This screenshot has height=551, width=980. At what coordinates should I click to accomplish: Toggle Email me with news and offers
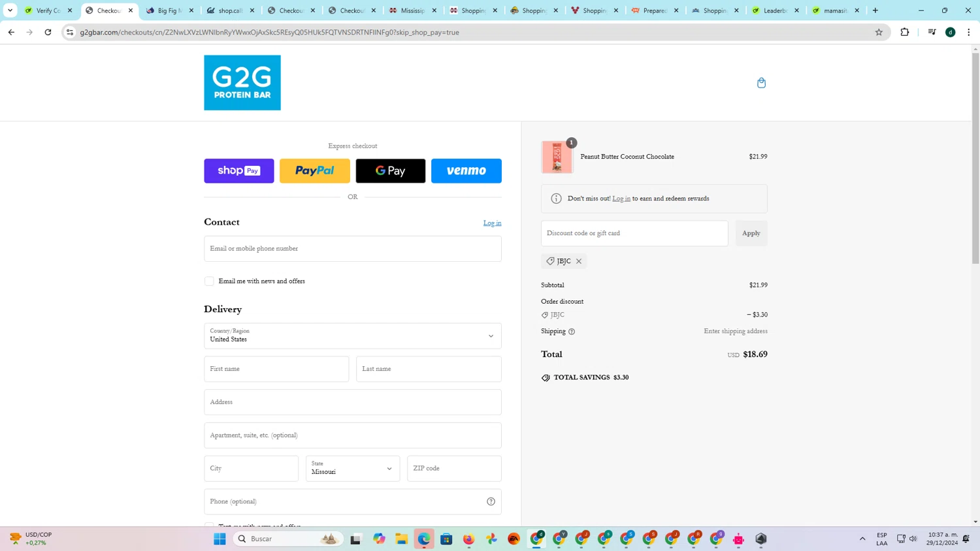coord(209,281)
